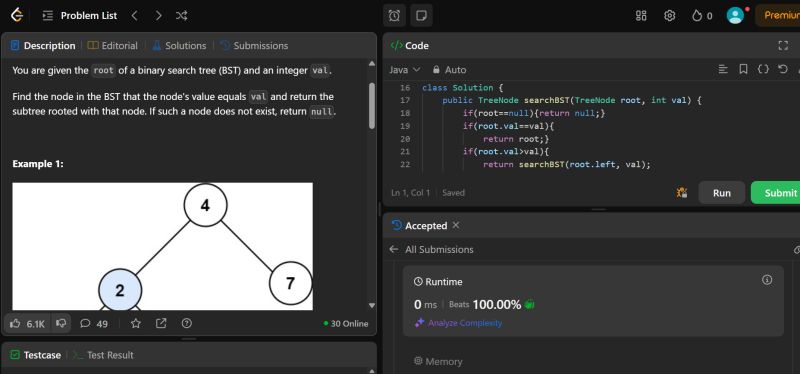Open Problem List panel expander

(x=80, y=16)
